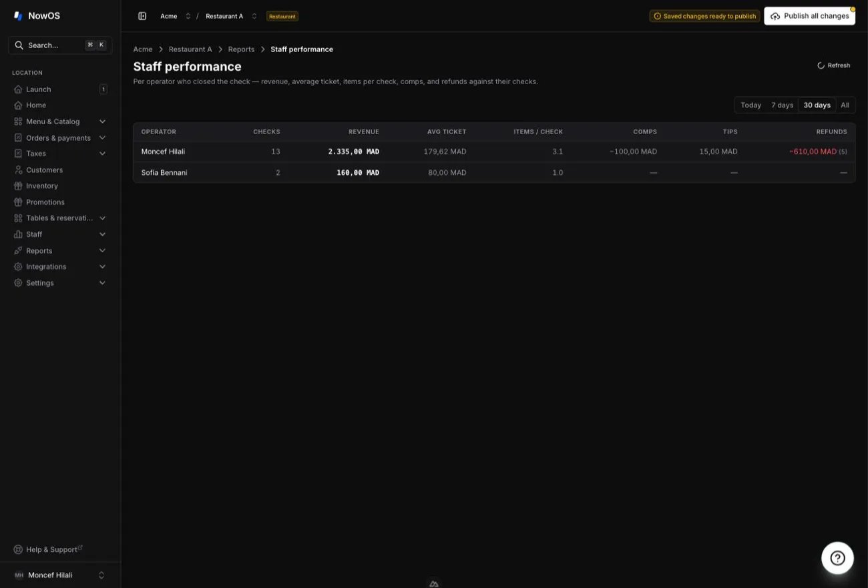
Task: Click the search magnifier icon
Action: (x=19, y=45)
